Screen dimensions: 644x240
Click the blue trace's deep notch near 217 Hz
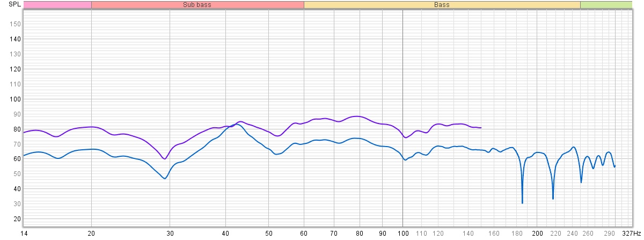tap(553, 198)
